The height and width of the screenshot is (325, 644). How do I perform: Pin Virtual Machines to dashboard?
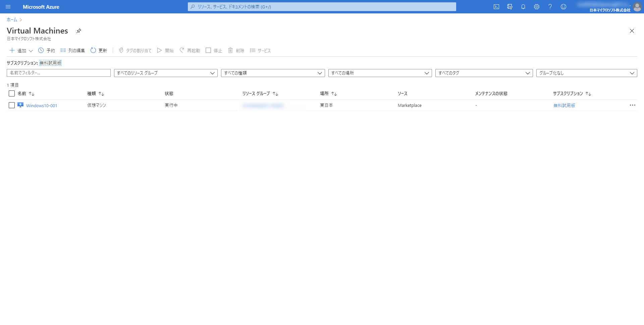click(x=79, y=31)
